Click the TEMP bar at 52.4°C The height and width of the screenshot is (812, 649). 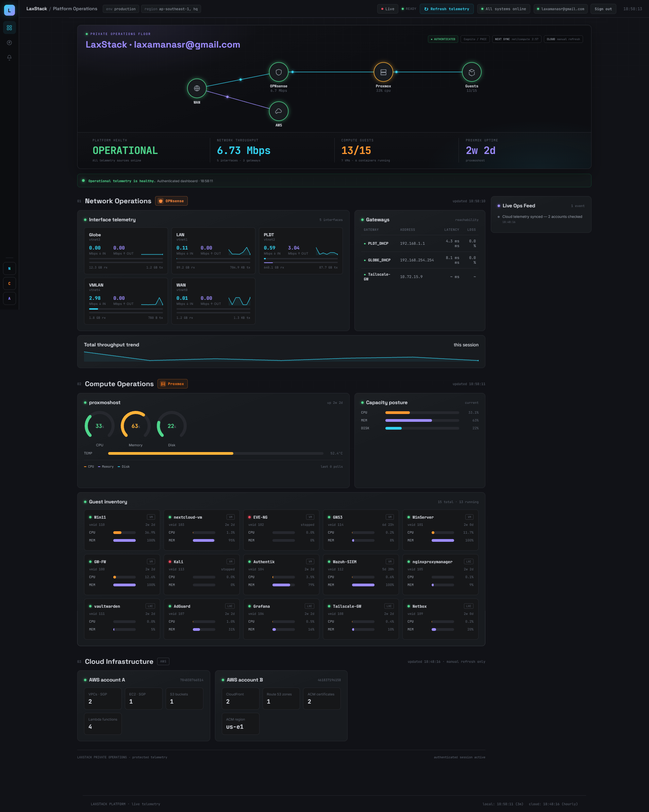[216, 453]
